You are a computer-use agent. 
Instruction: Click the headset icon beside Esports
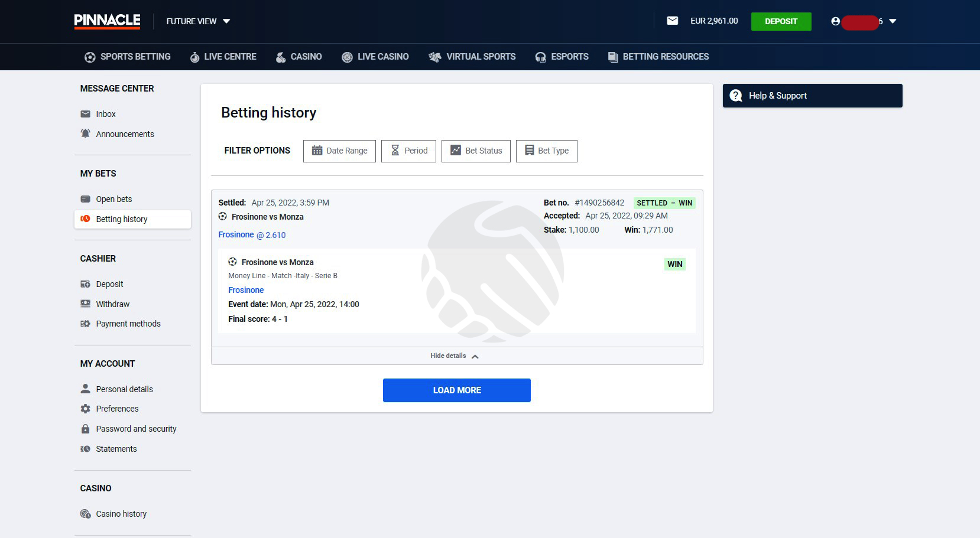point(540,57)
